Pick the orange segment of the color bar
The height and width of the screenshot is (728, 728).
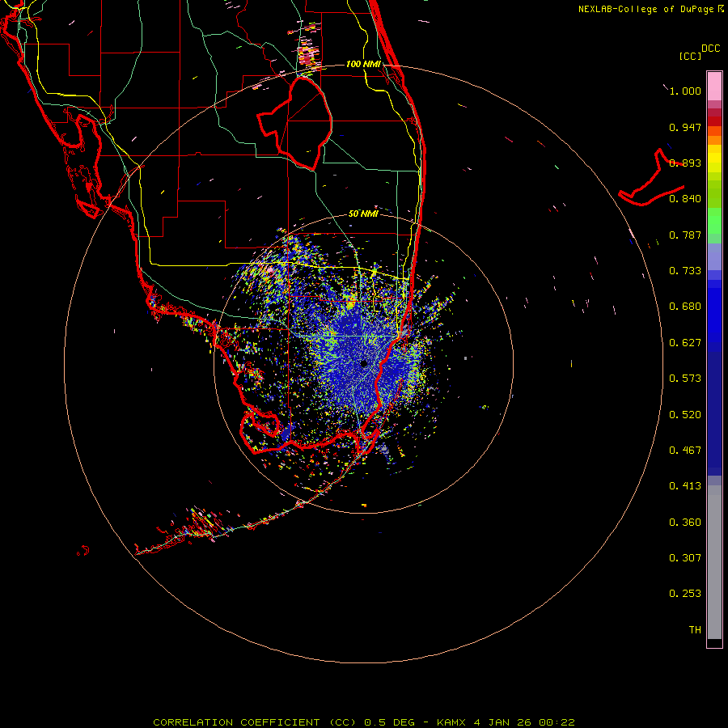click(x=714, y=140)
